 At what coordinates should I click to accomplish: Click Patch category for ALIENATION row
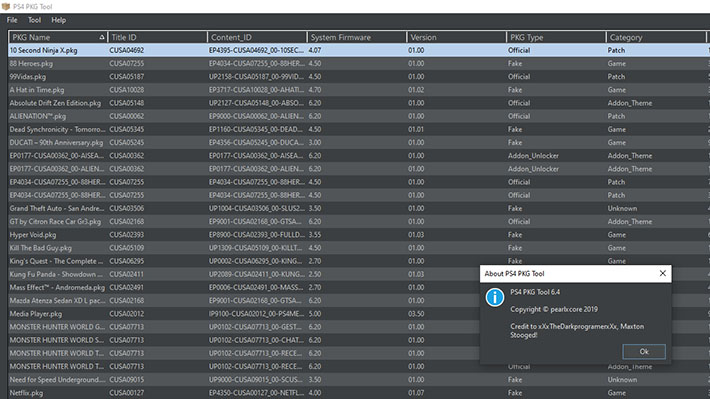point(616,116)
